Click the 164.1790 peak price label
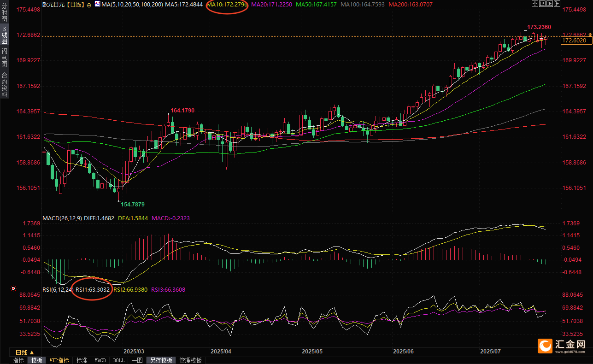 182,111
